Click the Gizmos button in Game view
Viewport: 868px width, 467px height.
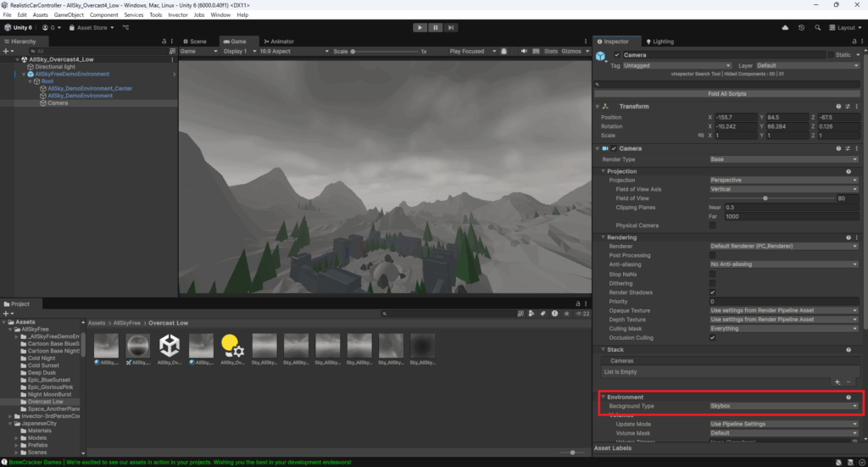pyautogui.click(x=571, y=51)
